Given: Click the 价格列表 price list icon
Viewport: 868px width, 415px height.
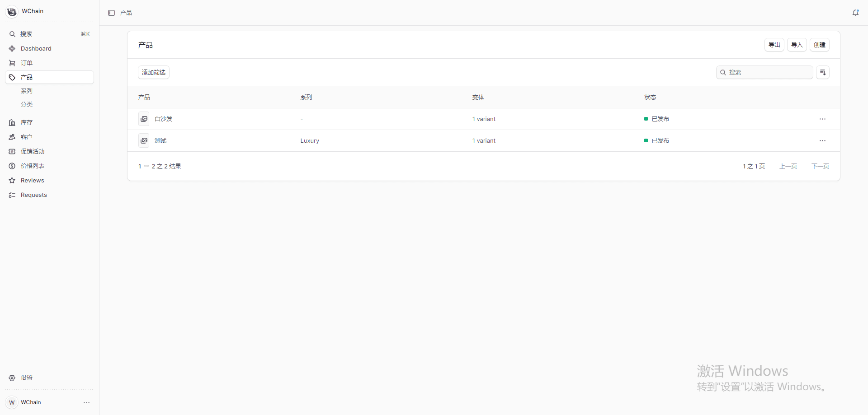Looking at the screenshot, I should pos(12,166).
